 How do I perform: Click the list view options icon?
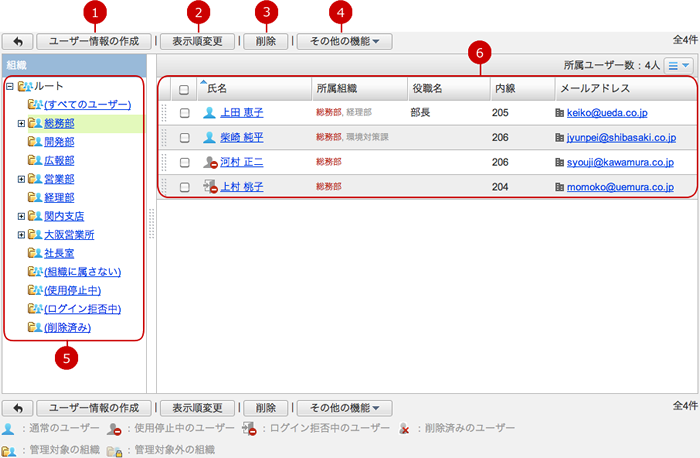[x=678, y=65]
